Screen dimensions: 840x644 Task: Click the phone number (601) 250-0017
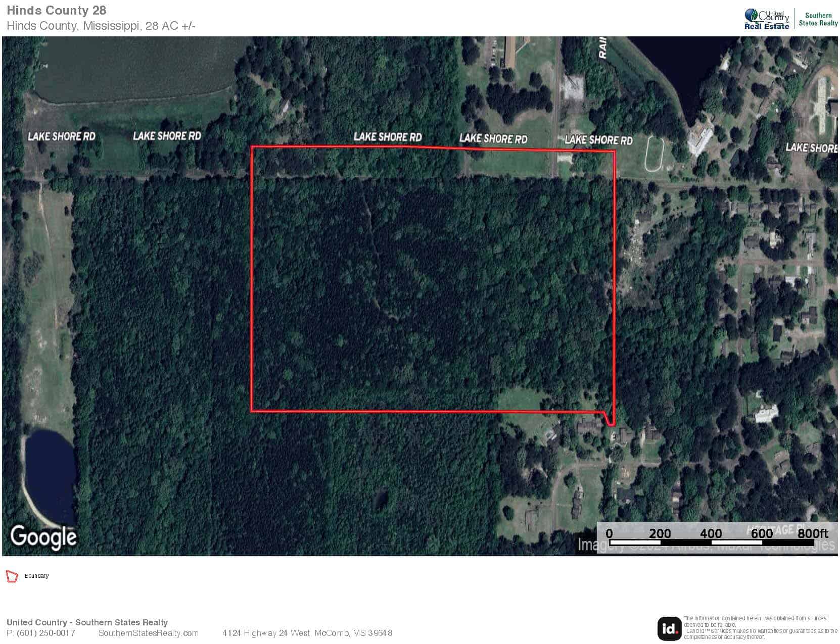tap(46, 633)
